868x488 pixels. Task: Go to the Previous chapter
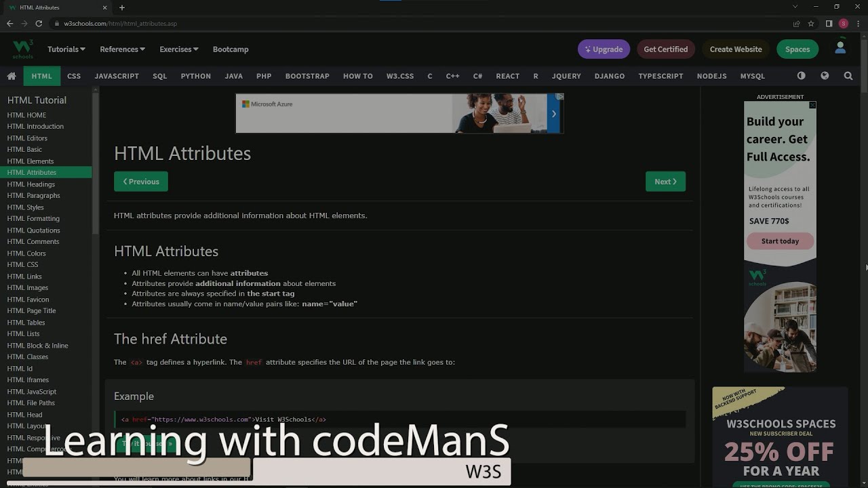[x=141, y=182]
